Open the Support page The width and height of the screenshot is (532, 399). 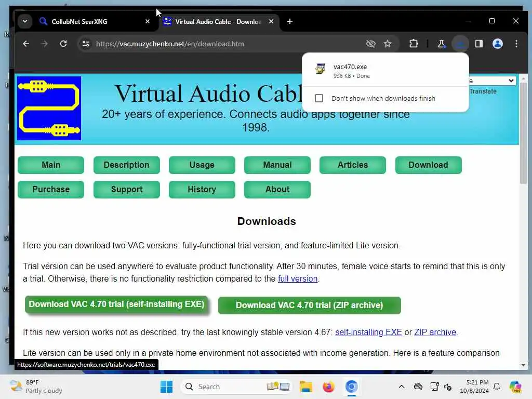click(127, 189)
